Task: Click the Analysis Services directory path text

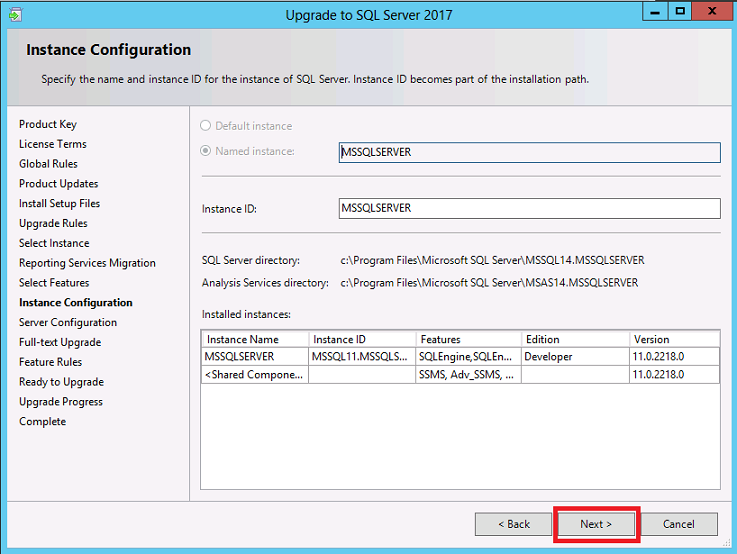Action: pyautogui.click(x=489, y=282)
